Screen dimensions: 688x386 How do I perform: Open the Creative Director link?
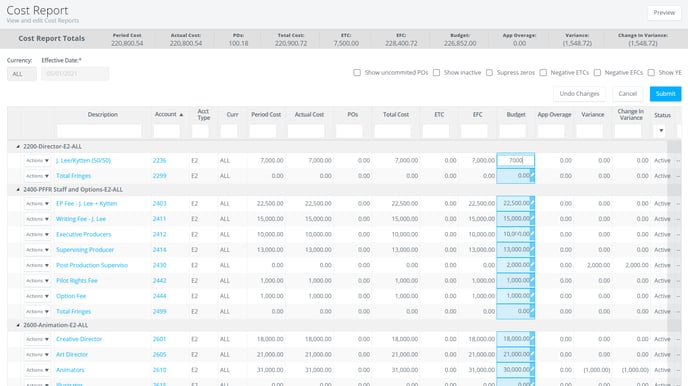click(x=79, y=339)
